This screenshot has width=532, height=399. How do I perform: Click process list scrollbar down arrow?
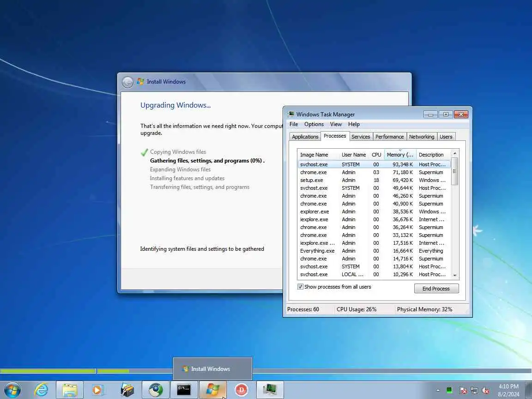click(455, 276)
